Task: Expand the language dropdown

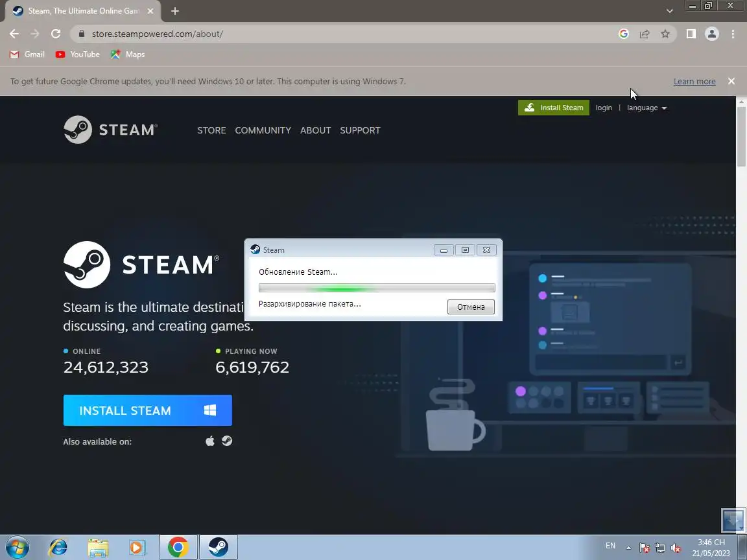Action: [646, 108]
